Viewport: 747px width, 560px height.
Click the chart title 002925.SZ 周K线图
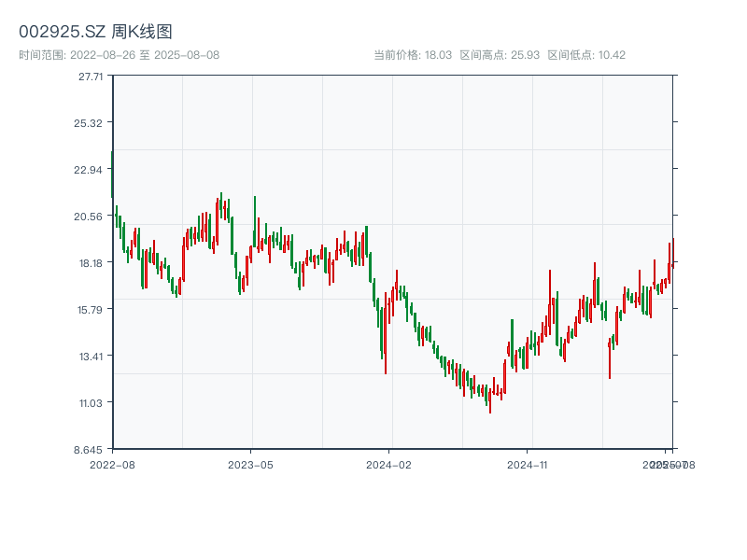pyautogui.click(x=95, y=32)
